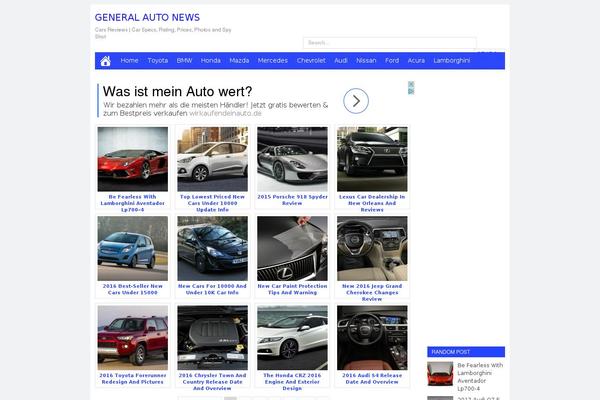
Task: Open Chrysler engine bay thumbnail
Action: pos(212,338)
